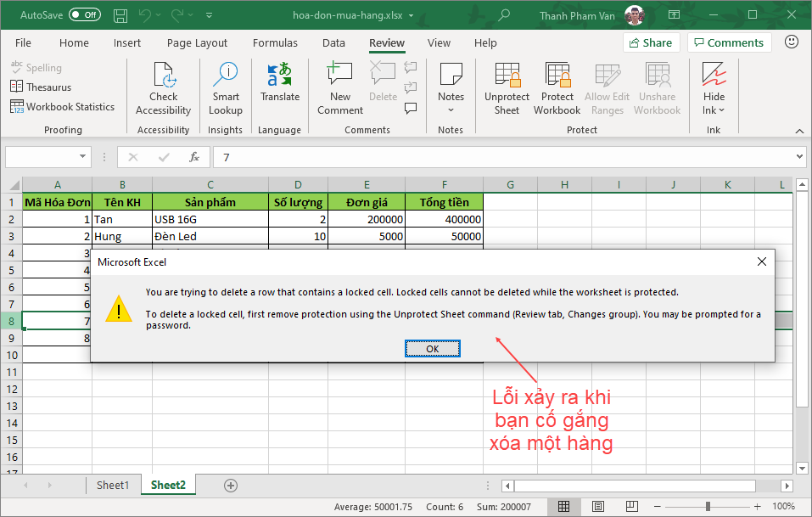Click zoom in plus button
812x517 pixels.
click(757, 506)
